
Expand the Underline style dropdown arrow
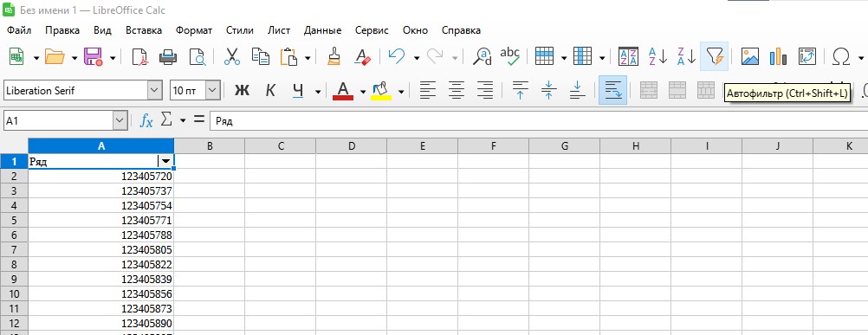tap(318, 91)
